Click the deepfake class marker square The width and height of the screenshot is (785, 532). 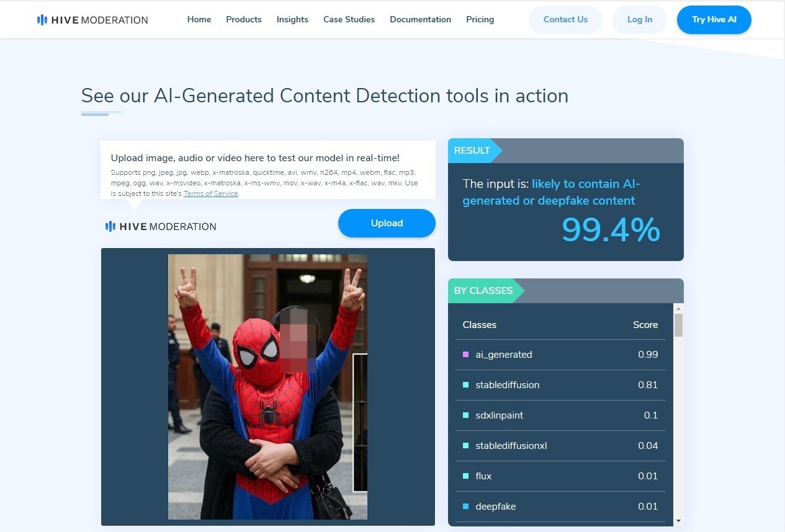pyautogui.click(x=466, y=507)
